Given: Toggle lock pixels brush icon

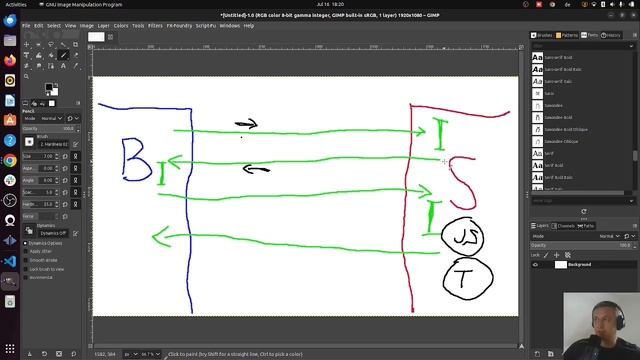Looking at the screenshot, I should click(546, 255).
